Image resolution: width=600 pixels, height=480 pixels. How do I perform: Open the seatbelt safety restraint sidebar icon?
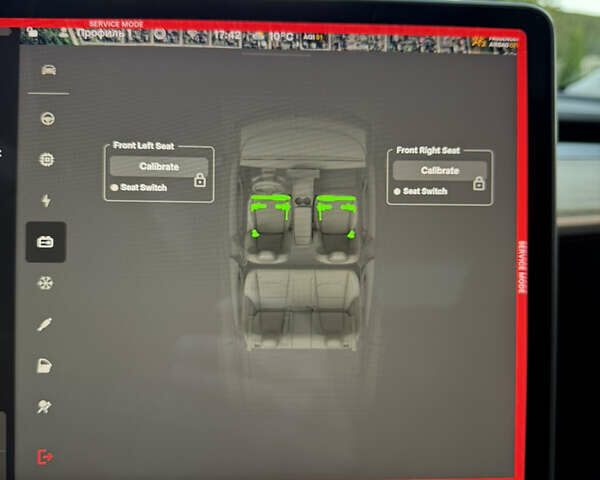[x=45, y=408]
